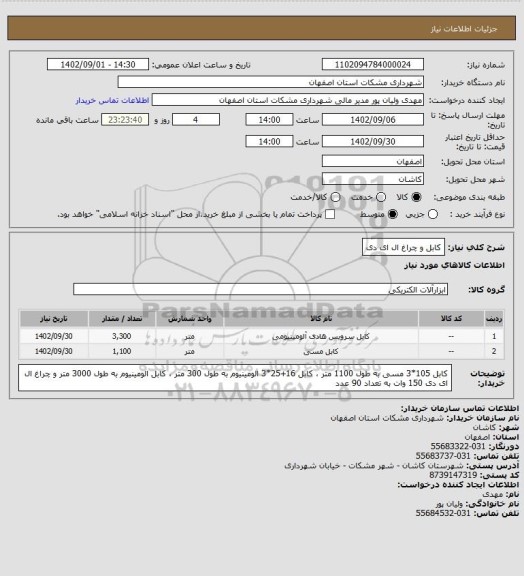The image size is (524, 576).
Task: Select the کالا/خدمت radio button
Action: [335, 197]
